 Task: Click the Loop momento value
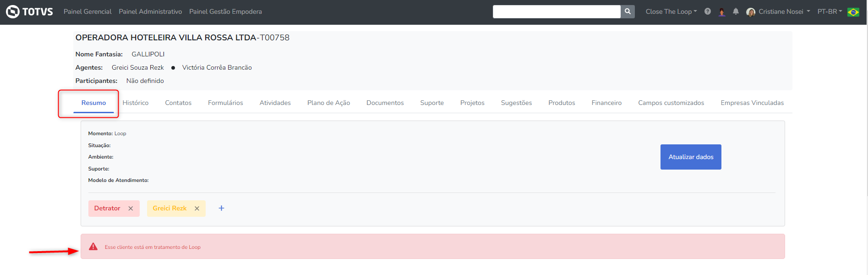120,133
